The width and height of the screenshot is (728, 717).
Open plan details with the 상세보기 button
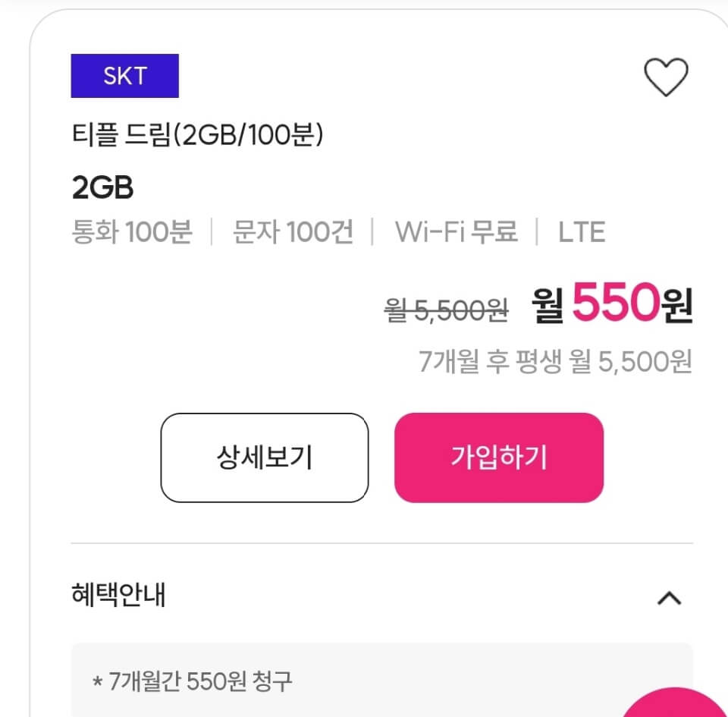tap(264, 458)
